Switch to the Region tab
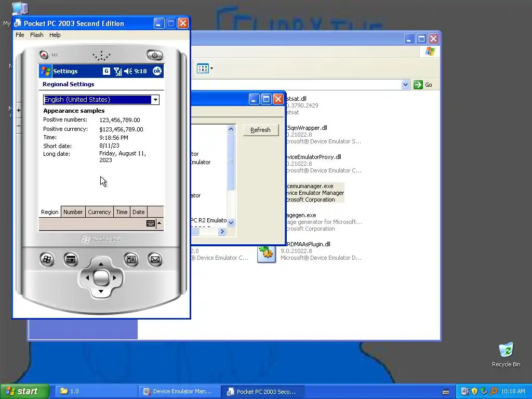 click(x=49, y=212)
